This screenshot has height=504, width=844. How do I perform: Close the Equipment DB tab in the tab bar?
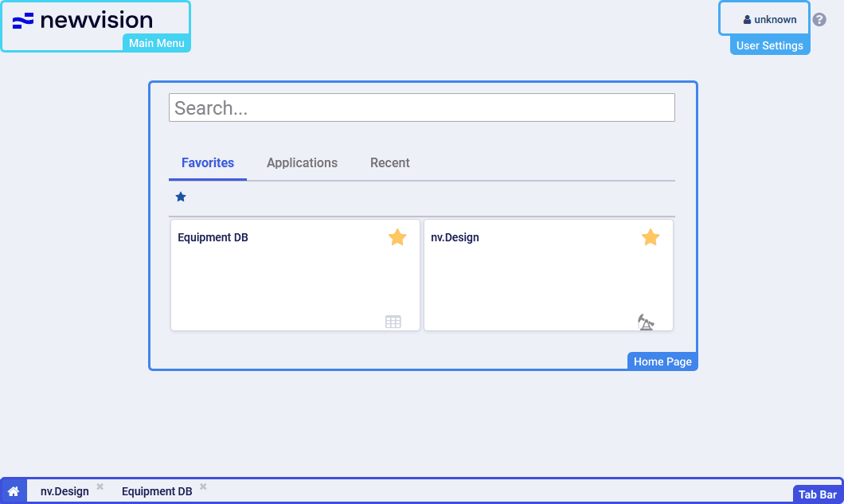click(x=203, y=486)
